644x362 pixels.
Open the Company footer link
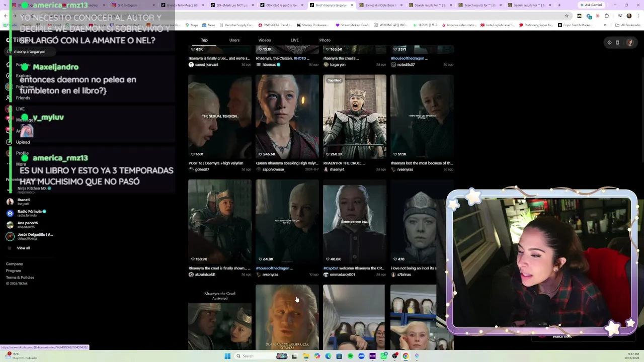[15, 264]
